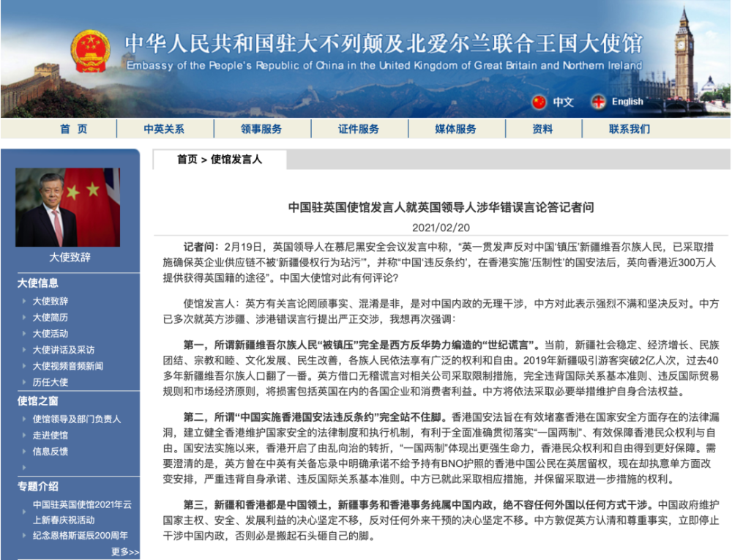Click the bold sentence beginning 第一，所谓新疆维吾尔族人民
Screen dimensions: 732x560
click(361, 345)
